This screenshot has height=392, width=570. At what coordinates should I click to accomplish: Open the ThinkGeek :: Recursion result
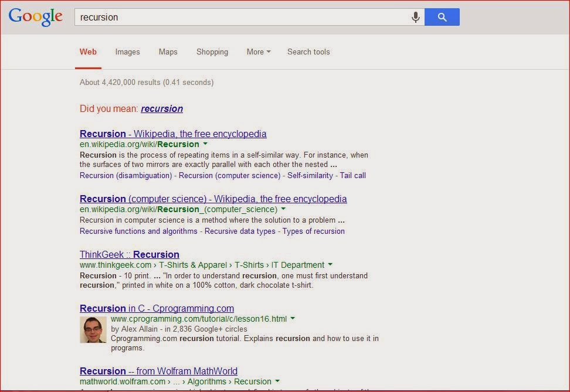pos(130,254)
